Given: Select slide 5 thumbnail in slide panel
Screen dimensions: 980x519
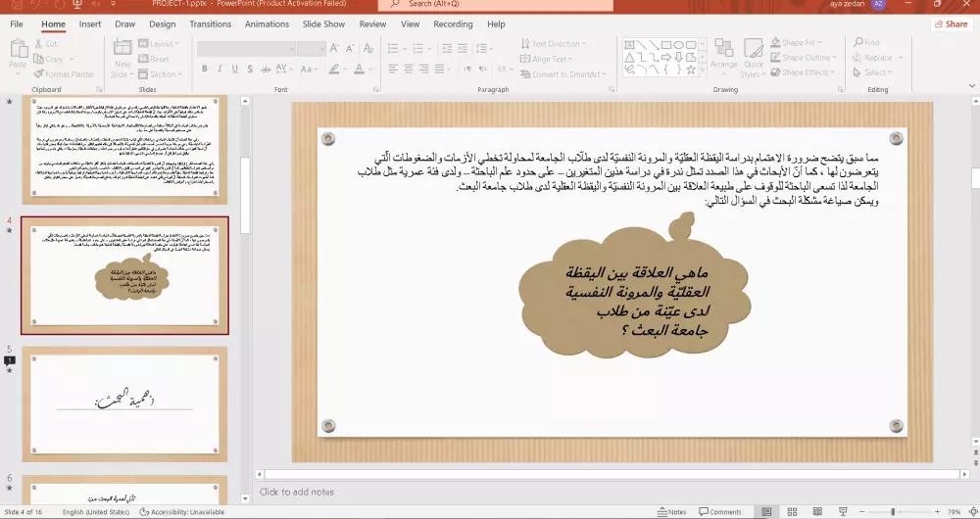Looking at the screenshot, I should tap(125, 404).
